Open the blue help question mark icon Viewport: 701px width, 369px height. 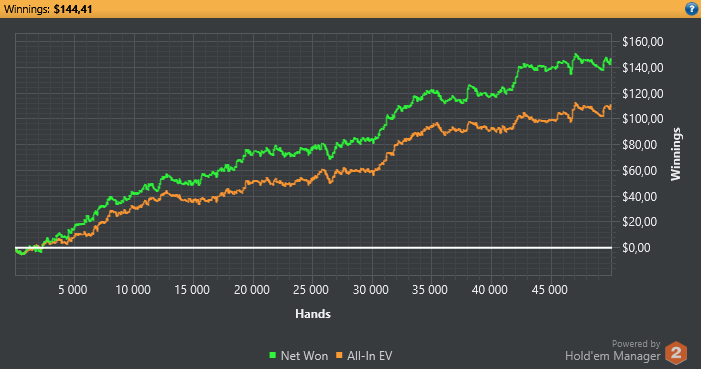point(691,9)
